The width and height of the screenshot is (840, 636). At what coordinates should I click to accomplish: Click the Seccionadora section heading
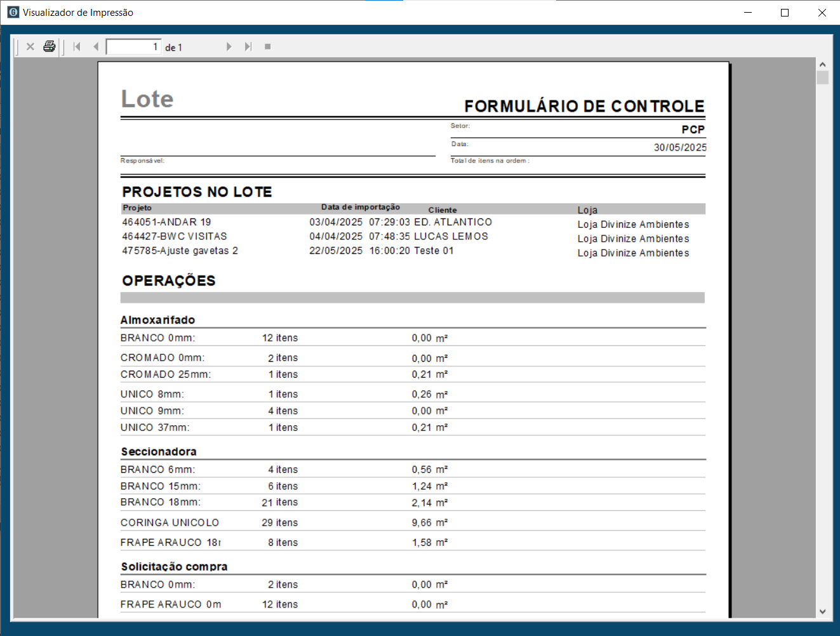(159, 451)
